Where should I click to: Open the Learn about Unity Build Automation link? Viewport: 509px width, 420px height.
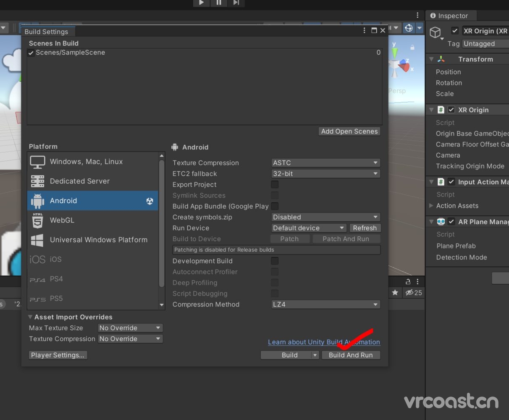(x=323, y=342)
